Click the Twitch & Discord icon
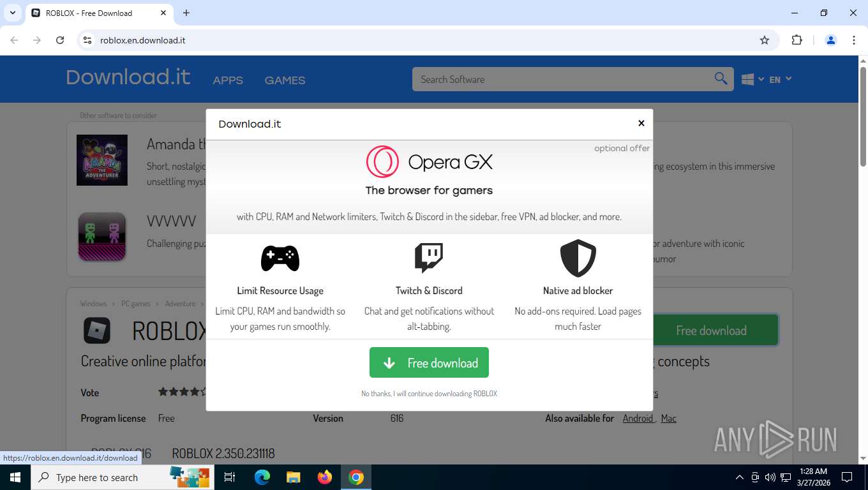Image resolution: width=868 pixels, height=490 pixels. 429,258
